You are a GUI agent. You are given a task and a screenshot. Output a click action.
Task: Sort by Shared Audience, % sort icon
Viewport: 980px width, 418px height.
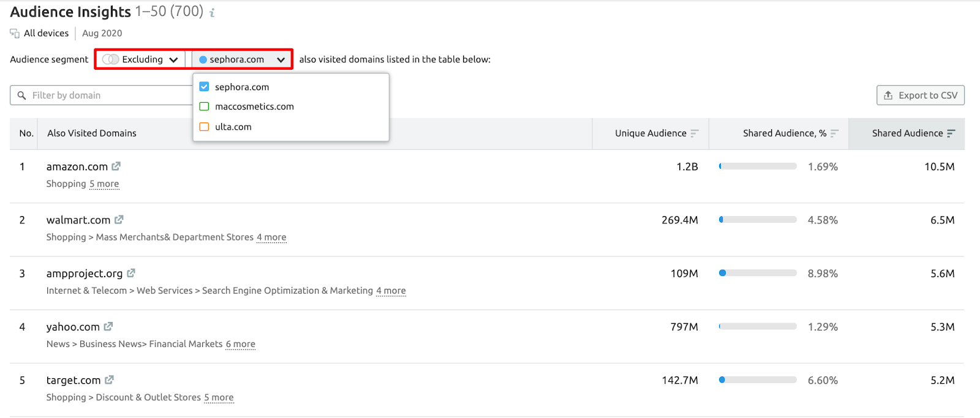pos(835,133)
